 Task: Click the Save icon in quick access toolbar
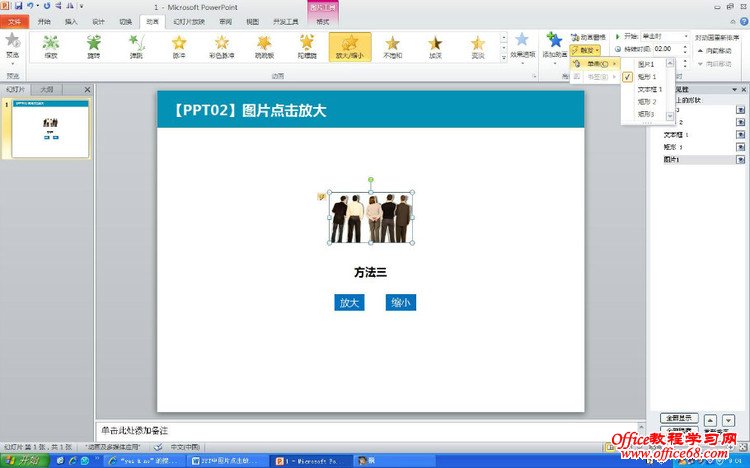pyautogui.click(x=18, y=6)
